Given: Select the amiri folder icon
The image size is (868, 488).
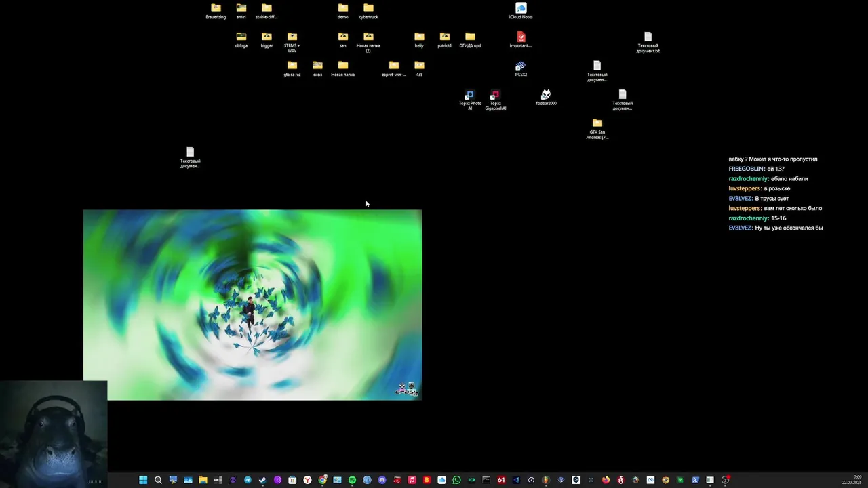Looking at the screenshot, I should pos(241,12).
